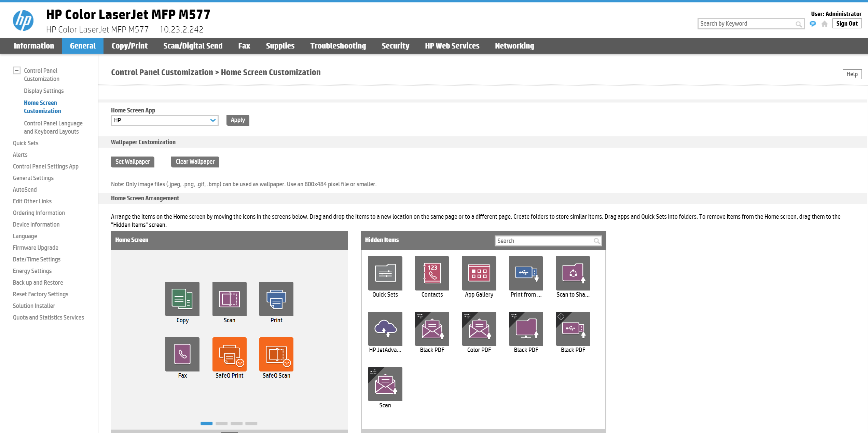Click the Set Wallpaper button
Viewport: 868px width, 433px height.
click(133, 162)
